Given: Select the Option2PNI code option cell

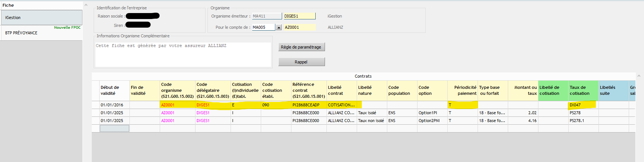Looking at the screenshot, I should 432,121.
